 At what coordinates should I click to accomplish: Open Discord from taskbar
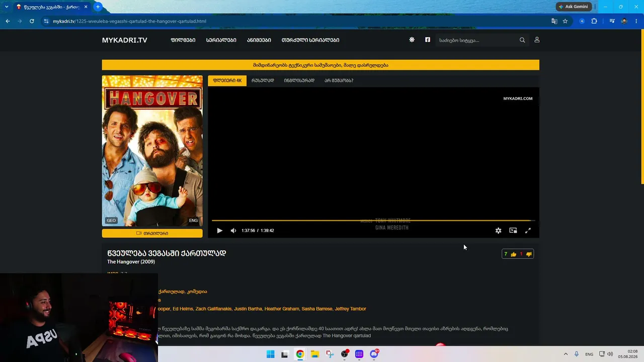point(374,354)
